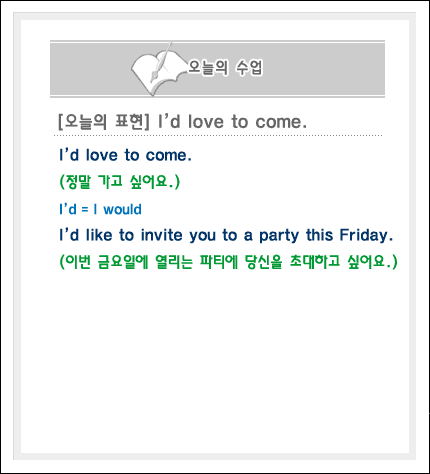This screenshot has width=430, height=474.
Task: Click the word invite in the dark blue sentence
Action: pyautogui.click(x=161, y=235)
